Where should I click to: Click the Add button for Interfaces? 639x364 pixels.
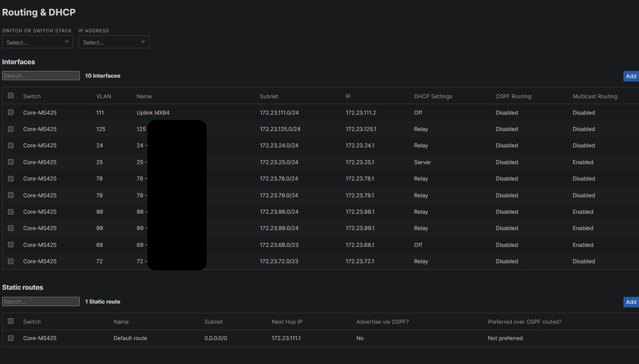coord(631,76)
